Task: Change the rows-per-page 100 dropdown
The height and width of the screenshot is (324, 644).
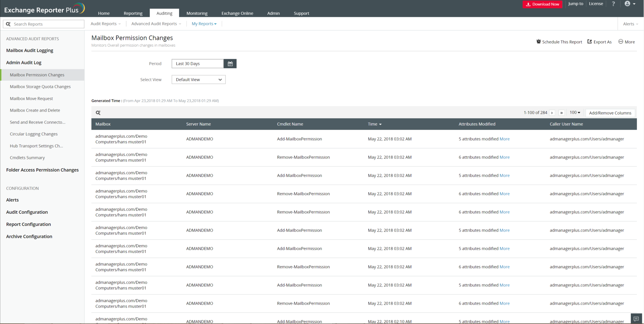Action: (x=575, y=113)
